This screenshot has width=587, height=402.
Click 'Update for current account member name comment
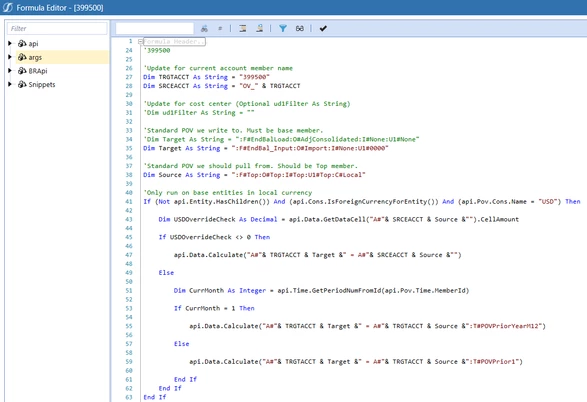coord(218,68)
